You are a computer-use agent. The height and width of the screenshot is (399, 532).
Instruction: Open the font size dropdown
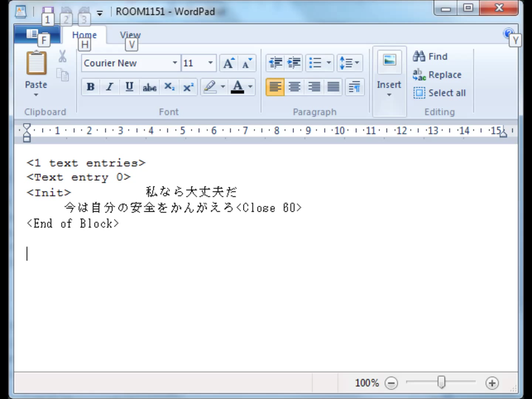click(210, 63)
